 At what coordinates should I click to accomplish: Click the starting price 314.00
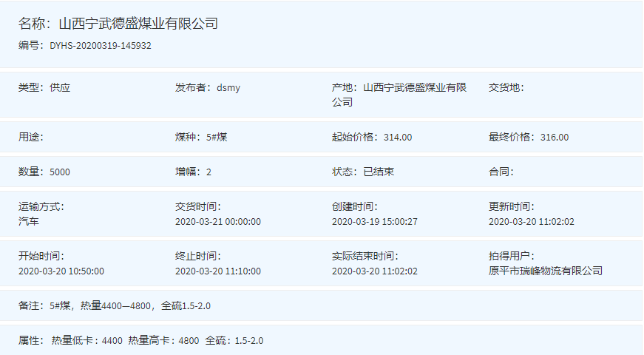[x=398, y=138]
